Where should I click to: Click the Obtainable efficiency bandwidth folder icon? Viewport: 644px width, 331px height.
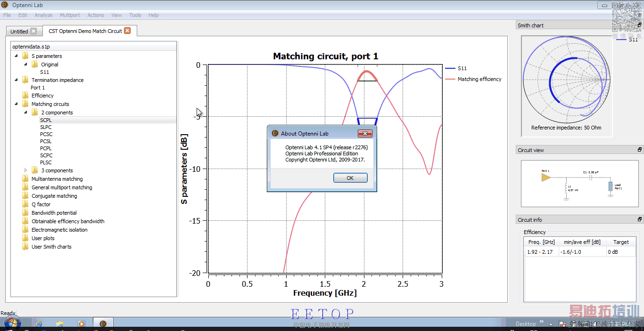pyautogui.click(x=25, y=221)
